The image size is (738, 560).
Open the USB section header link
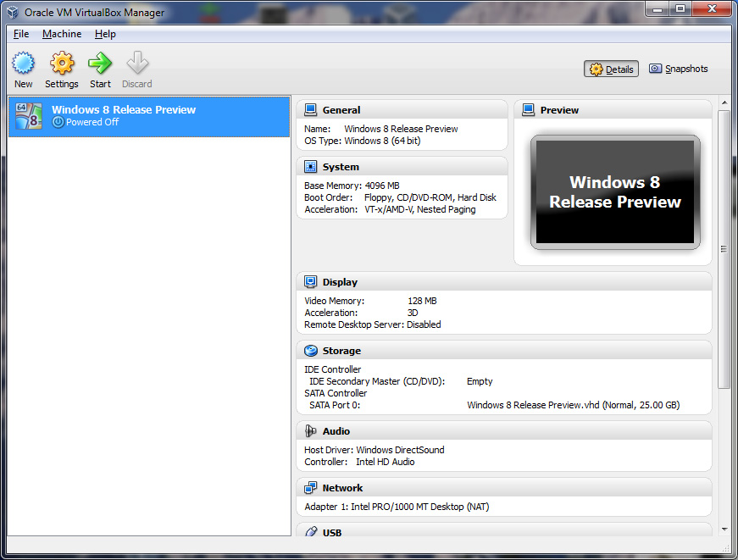click(332, 533)
